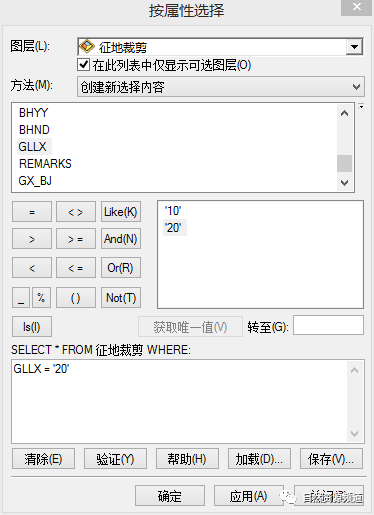This screenshot has width=374, height=515.
Task: Click the underscore wildcard button
Action: click(x=21, y=297)
